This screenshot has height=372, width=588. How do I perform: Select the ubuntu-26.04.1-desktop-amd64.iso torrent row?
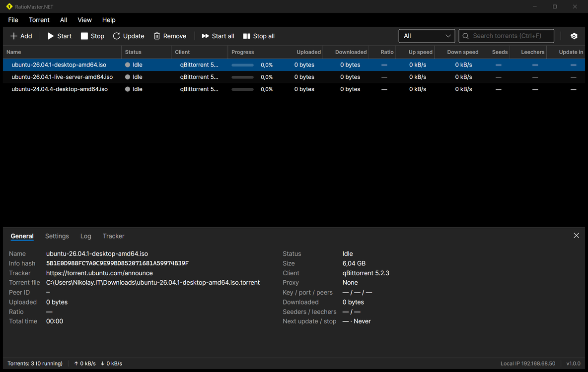294,65
